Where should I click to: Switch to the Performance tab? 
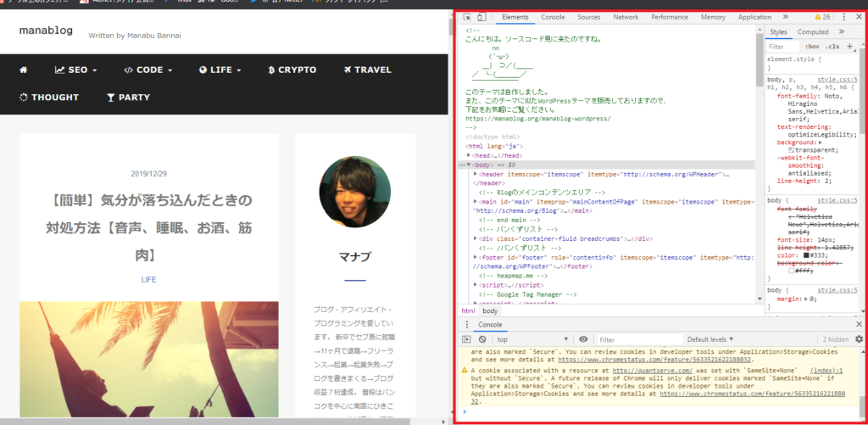670,17
